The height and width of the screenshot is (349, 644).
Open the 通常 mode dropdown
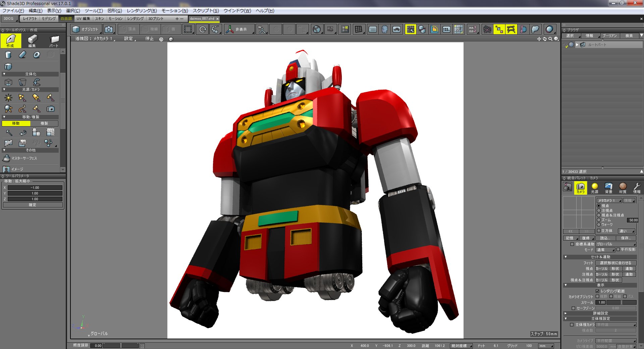click(x=605, y=250)
